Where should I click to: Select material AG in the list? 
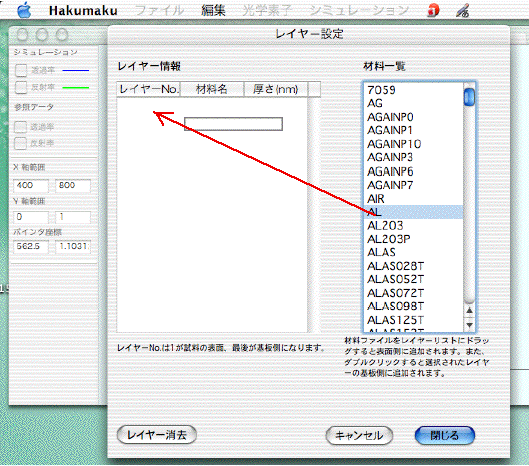[x=414, y=103]
